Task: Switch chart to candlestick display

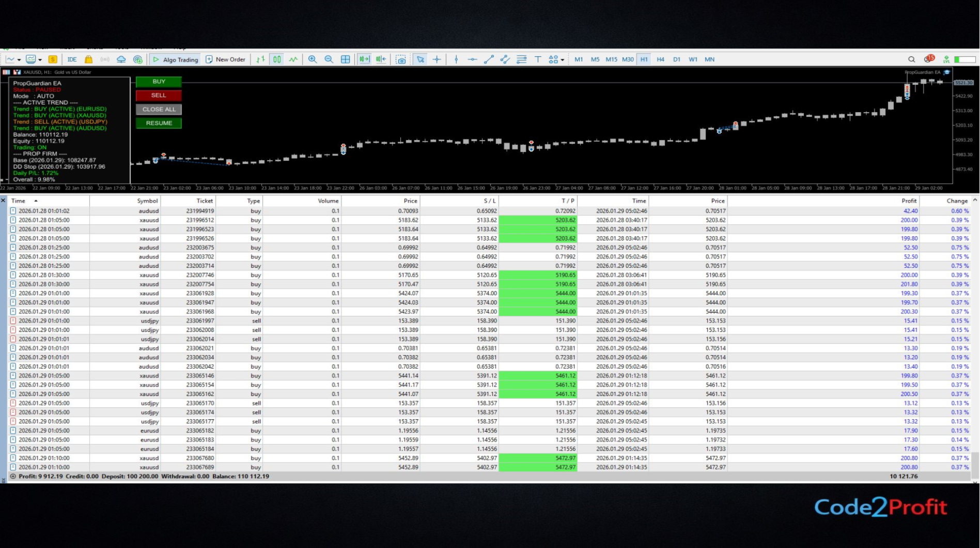Action: [x=277, y=59]
